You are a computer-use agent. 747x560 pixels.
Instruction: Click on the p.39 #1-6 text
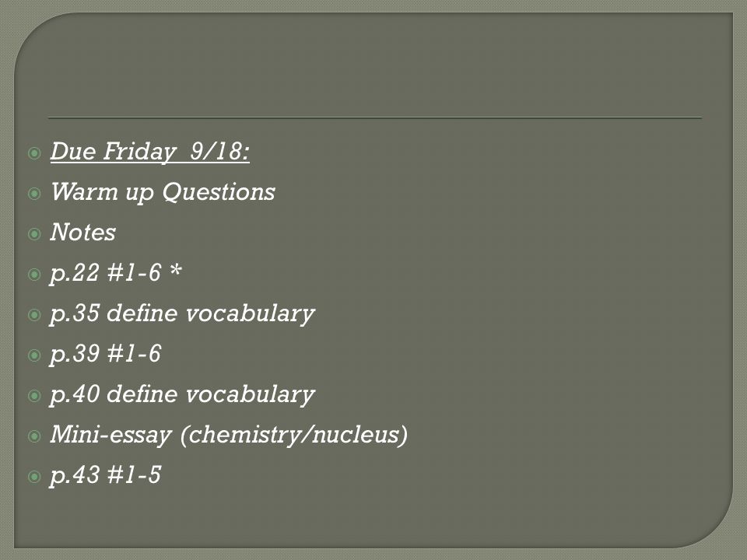click(106, 355)
